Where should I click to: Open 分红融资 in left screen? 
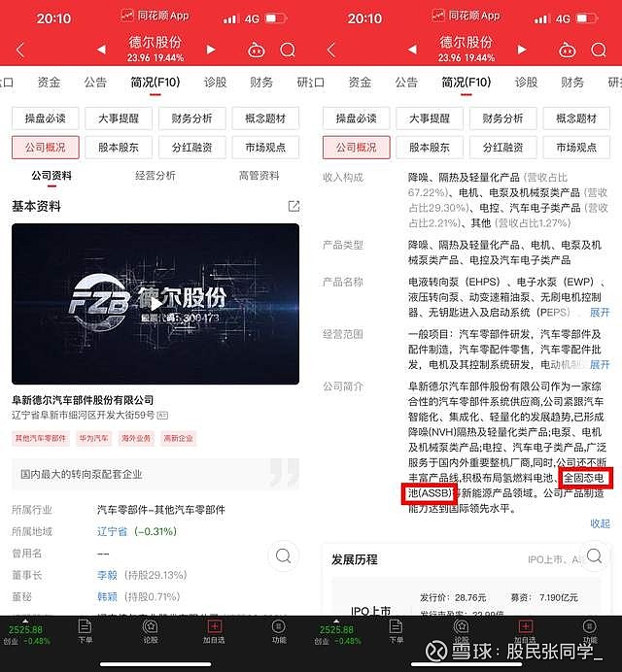click(x=192, y=148)
